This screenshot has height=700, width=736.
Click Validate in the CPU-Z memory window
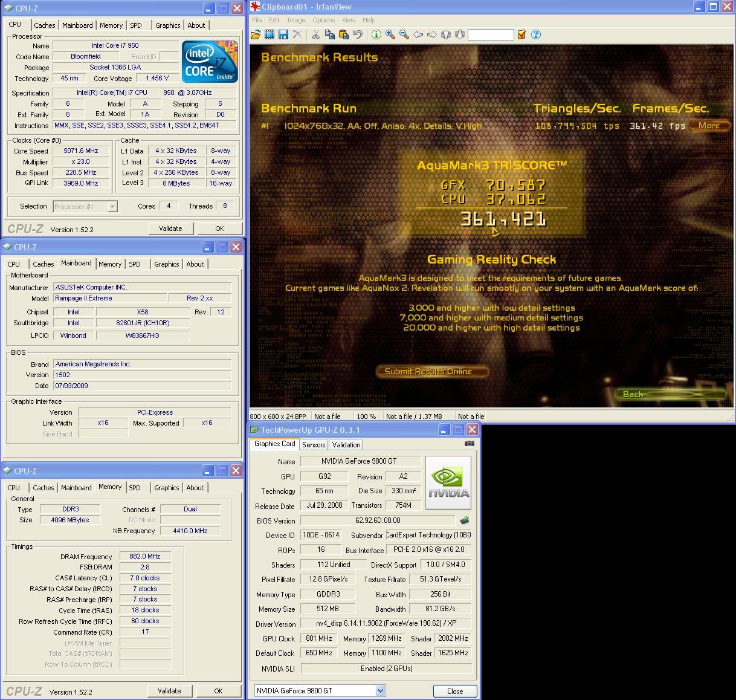(169, 691)
